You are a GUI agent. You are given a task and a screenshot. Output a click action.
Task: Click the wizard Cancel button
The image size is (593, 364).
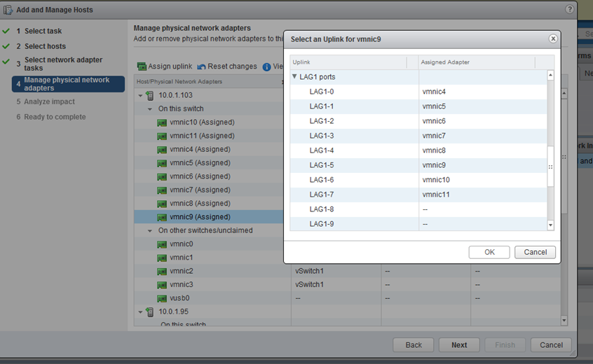[x=551, y=344]
